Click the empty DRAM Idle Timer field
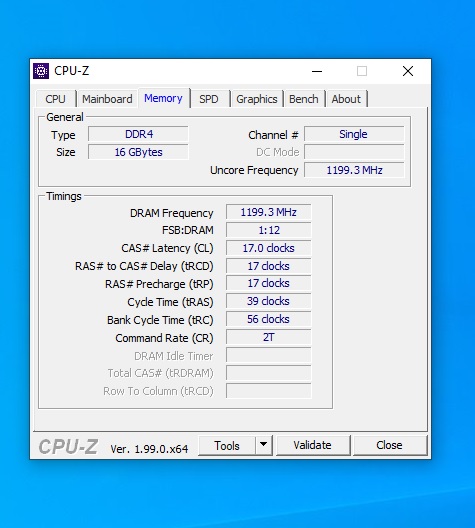Image resolution: width=475 pixels, height=528 pixels. [268, 355]
